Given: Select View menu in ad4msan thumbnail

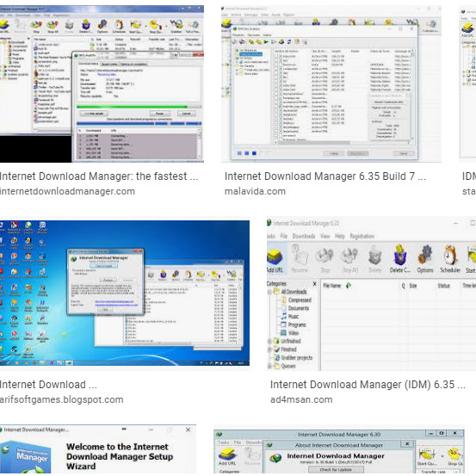Looking at the screenshot, I should [325, 236].
